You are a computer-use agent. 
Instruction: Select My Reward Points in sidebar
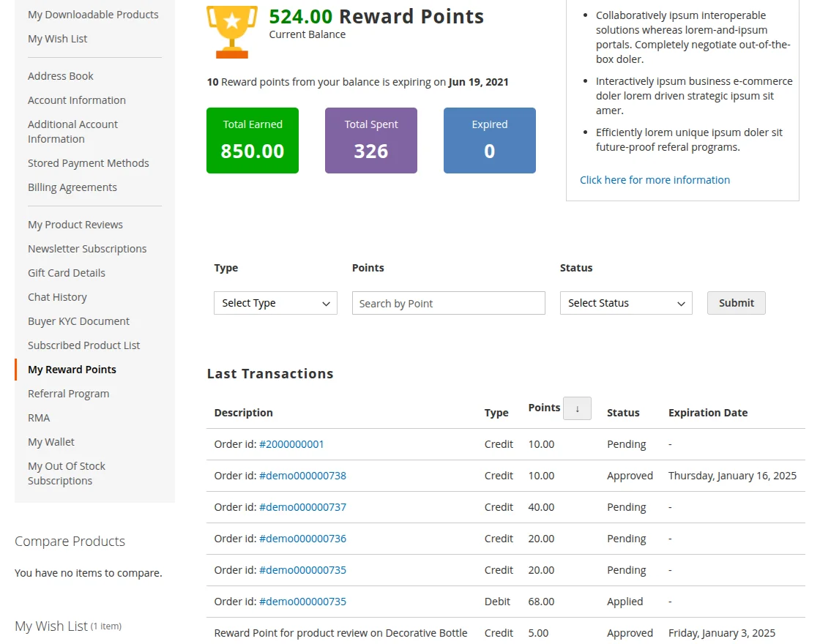click(x=72, y=369)
